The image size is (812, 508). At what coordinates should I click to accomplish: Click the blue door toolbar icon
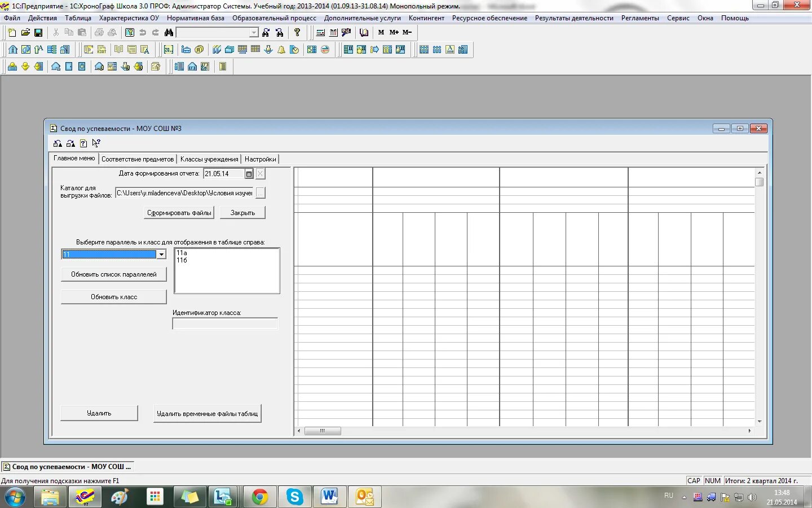pyautogui.click(x=69, y=67)
